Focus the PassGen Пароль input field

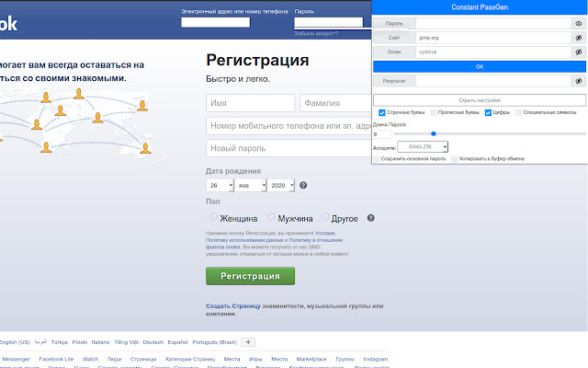coord(493,23)
